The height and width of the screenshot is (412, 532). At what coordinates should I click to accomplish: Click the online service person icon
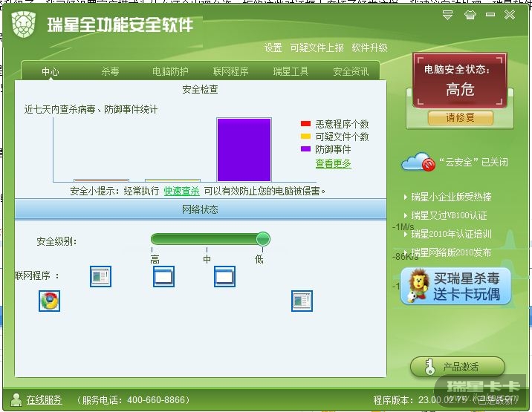click(x=16, y=400)
